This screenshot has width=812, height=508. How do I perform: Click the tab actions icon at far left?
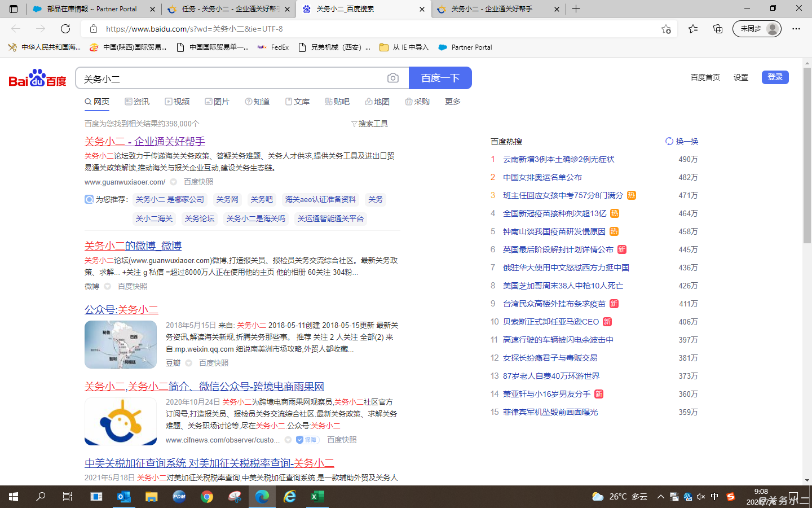pos(14,9)
